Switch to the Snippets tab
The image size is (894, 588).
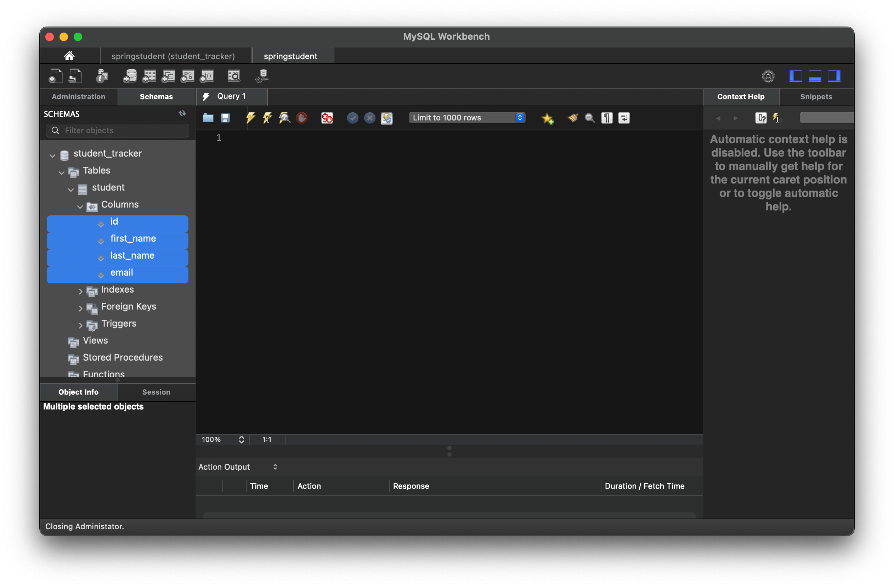[816, 97]
